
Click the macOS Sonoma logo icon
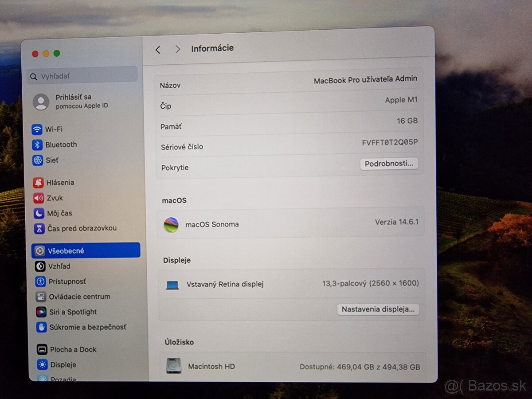tap(171, 225)
